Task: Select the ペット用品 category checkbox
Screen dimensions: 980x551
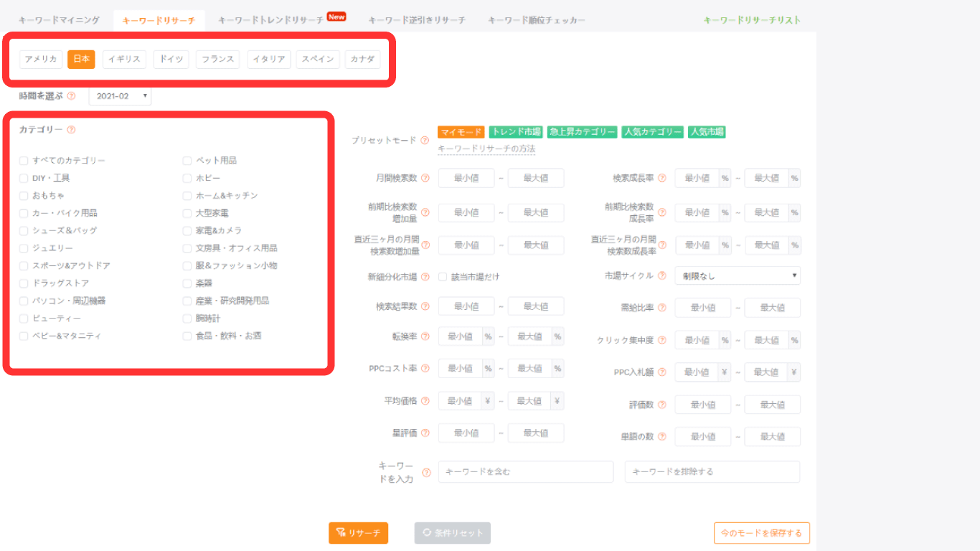Action: (x=187, y=161)
